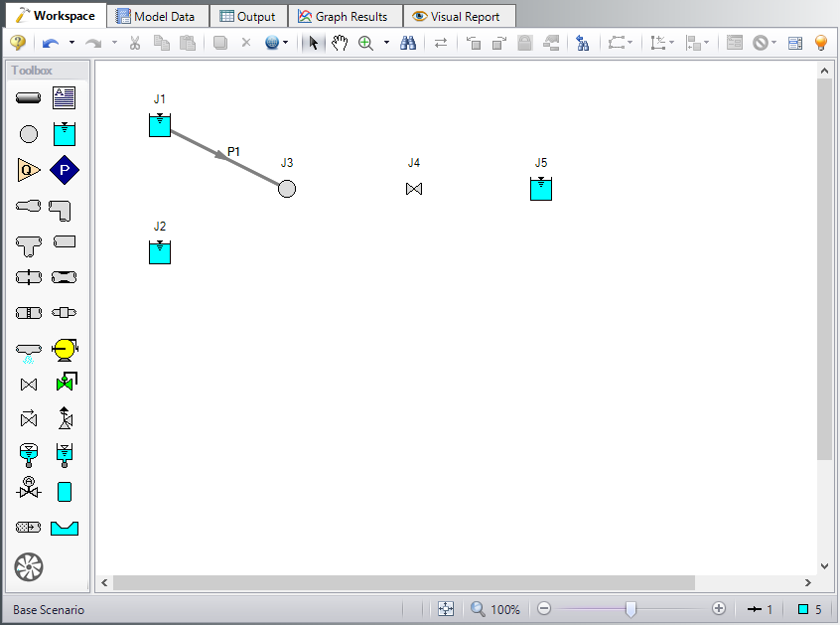Activate the selection arrow tool

(314, 43)
